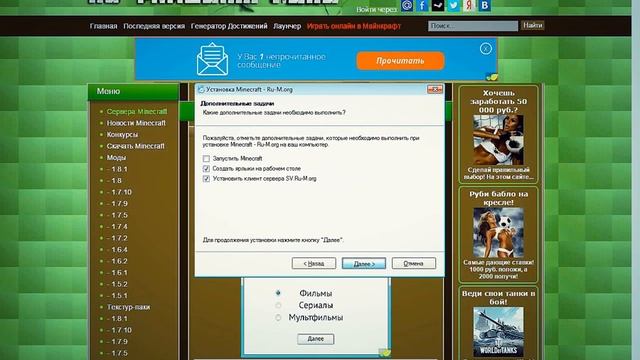Select the Сериалы radio option
The height and width of the screenshot is (360, 640).
click(x=278, y=305)
